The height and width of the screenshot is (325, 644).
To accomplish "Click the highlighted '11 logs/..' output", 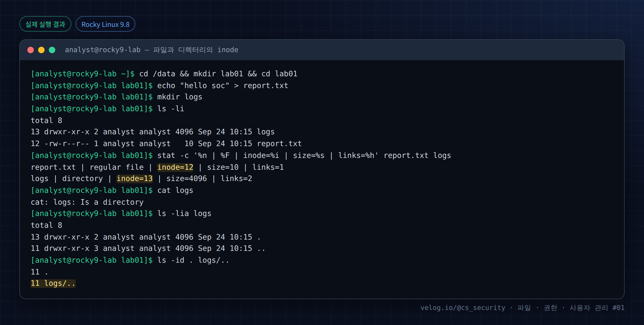I will (x=53, y=283).
